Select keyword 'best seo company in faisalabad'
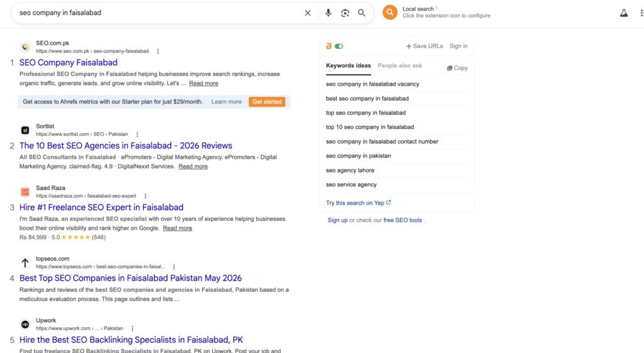 tap(367, 99)
